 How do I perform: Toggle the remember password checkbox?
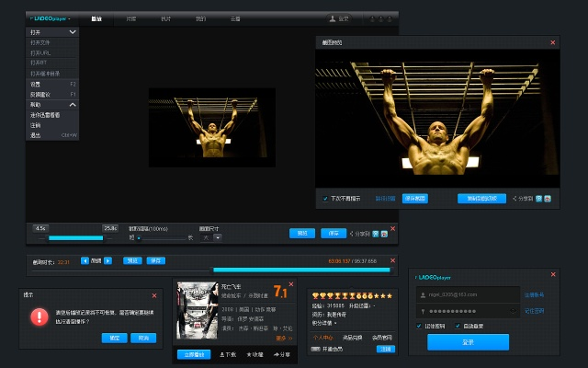420,326
